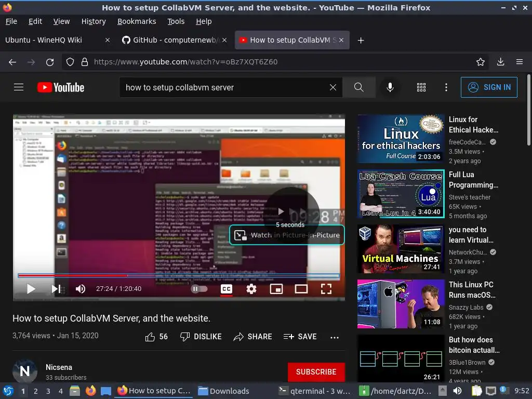
Task: Switch to workspace 2 in taskbar
Action: (35, 391)
